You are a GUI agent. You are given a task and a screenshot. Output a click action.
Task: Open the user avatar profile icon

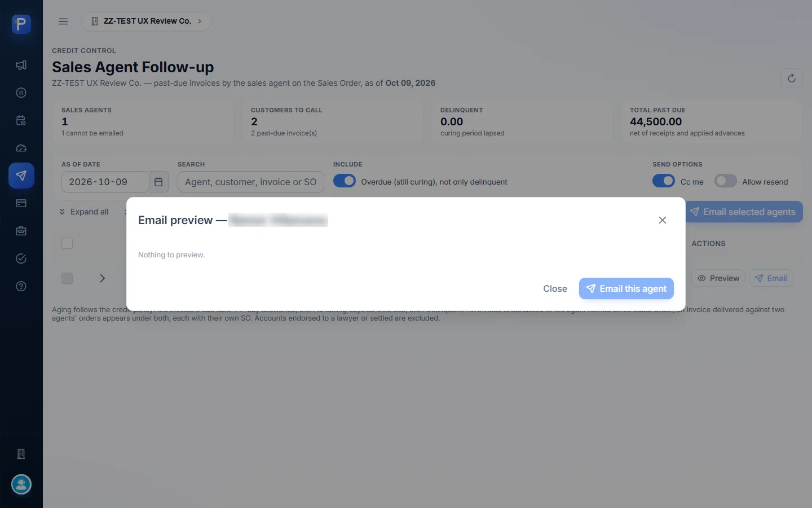(21, 484)
